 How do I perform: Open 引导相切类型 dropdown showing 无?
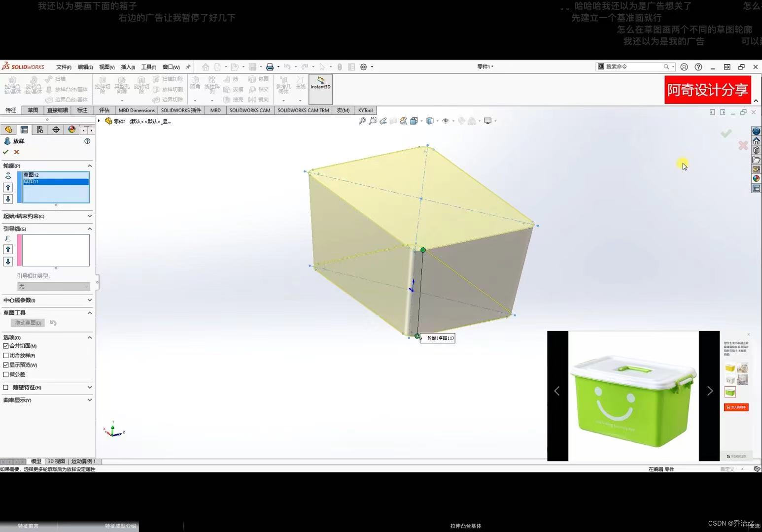[x=53, y=286]
